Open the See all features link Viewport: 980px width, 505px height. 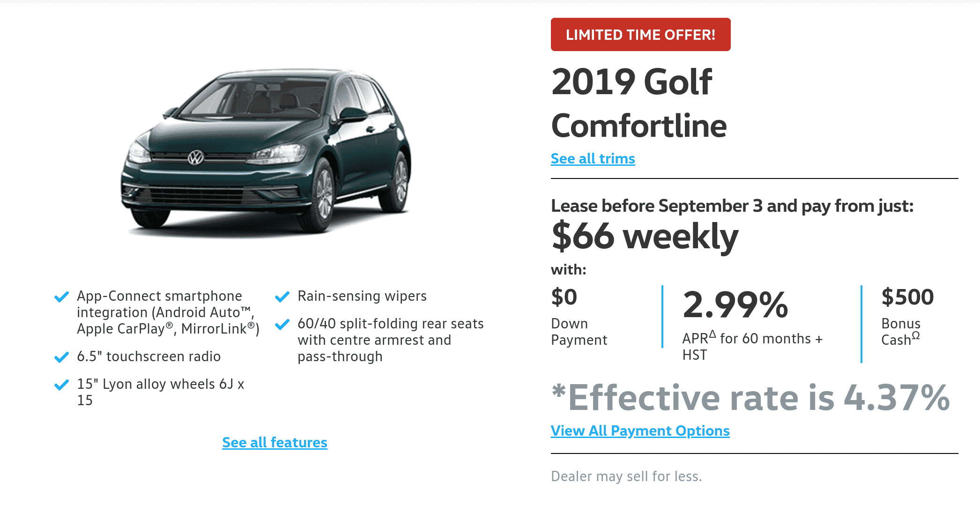click(x=275, y=443)
